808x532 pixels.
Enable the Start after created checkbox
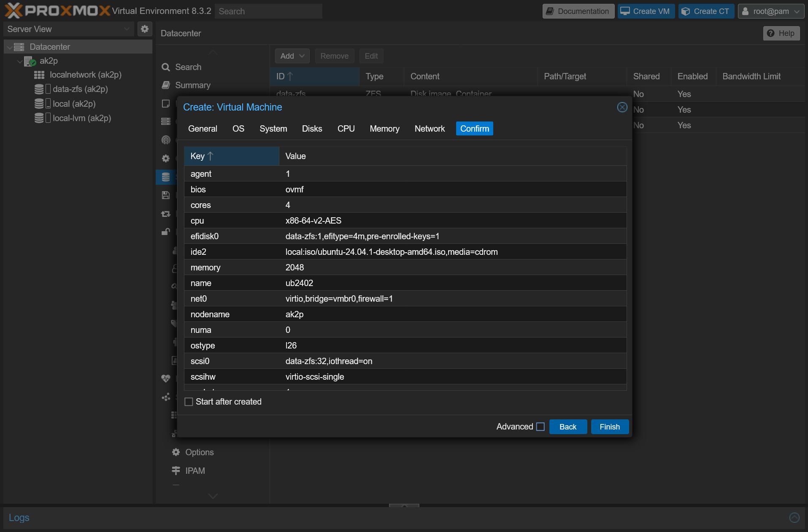tap(188, 402)
